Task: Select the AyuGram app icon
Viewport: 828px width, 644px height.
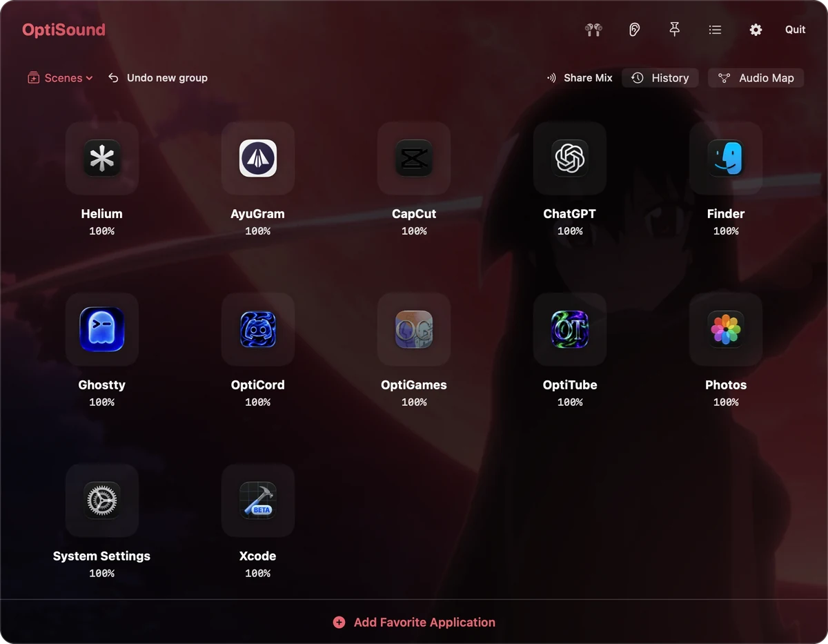Action: [x=258, y=158]
